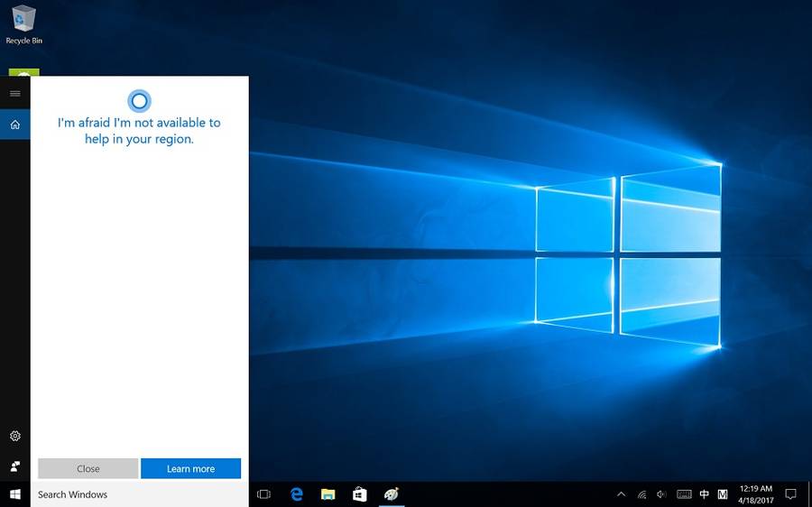This screenshot has width=812, height=507.
Task: Toggle the Chinese input language indicator
Action: 705,494
